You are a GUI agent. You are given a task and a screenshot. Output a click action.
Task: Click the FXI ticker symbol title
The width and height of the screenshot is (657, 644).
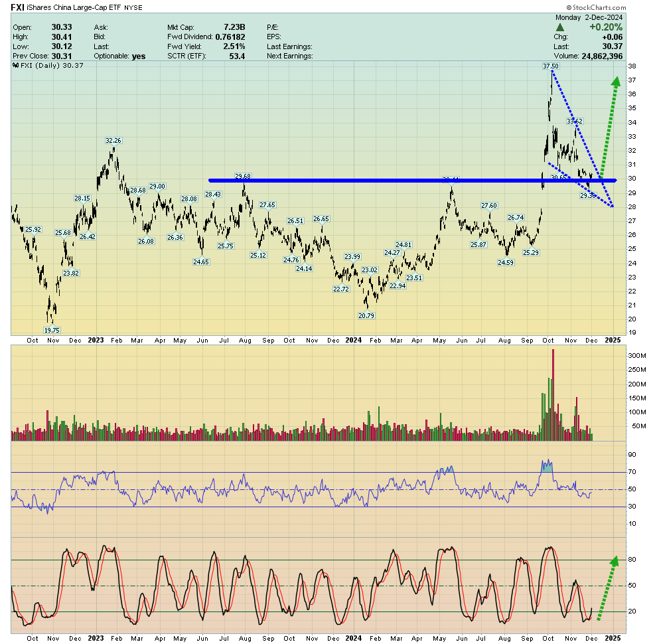18,7
